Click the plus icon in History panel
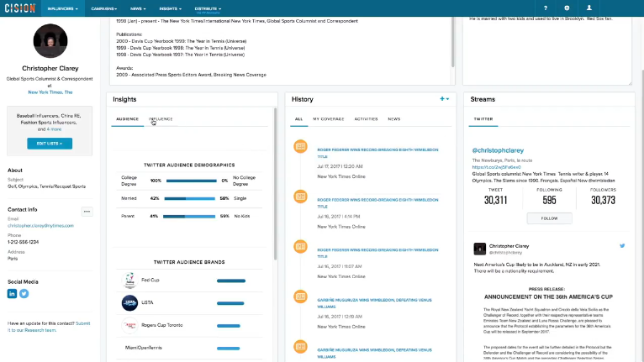 click(x=442, y=99)
